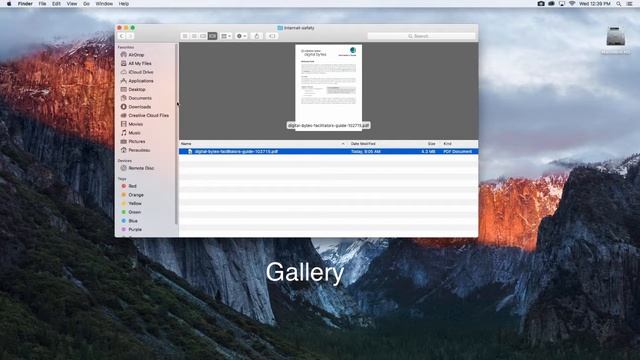This screenshot has width=640, height=360.
Task: Open the item arrangement dropdown
Action: pyautogui.click(x=226, y=36)
